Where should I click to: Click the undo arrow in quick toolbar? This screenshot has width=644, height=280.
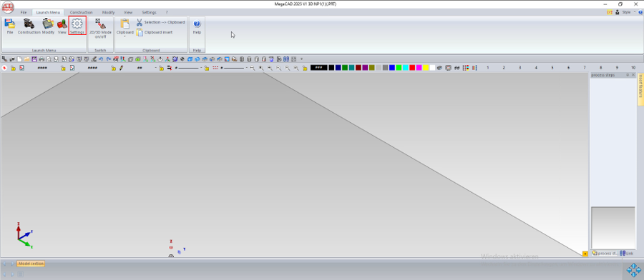pyautogui.click(x=101, y=59)
